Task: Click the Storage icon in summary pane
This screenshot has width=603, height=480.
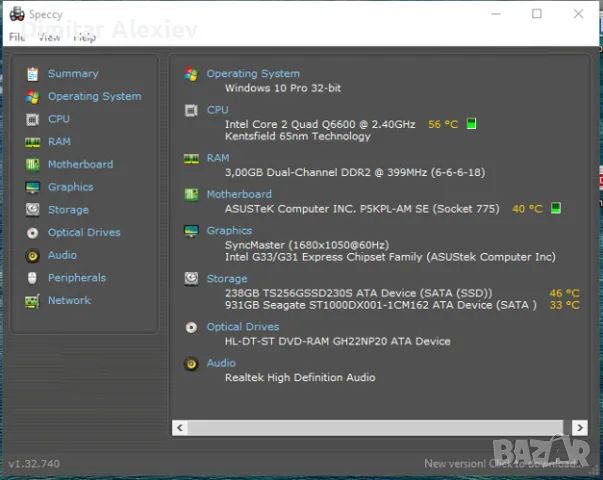Action: click(191, 278)
